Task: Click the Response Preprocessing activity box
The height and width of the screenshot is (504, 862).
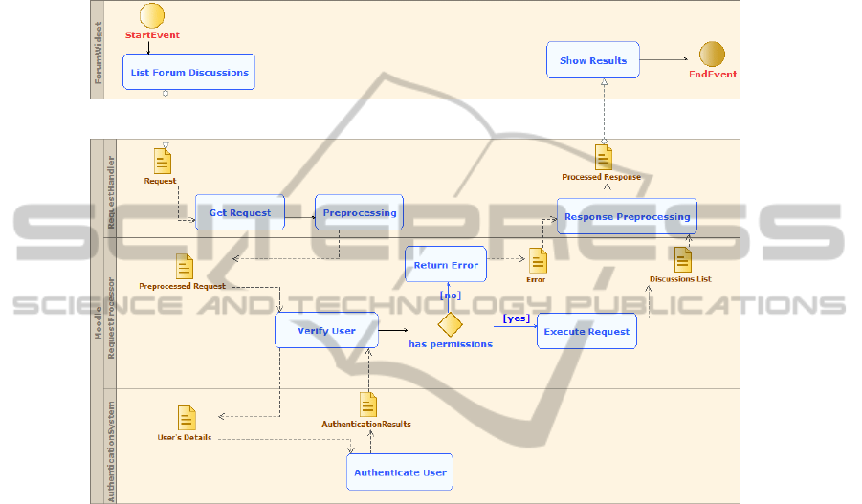Action: point(627,216)
